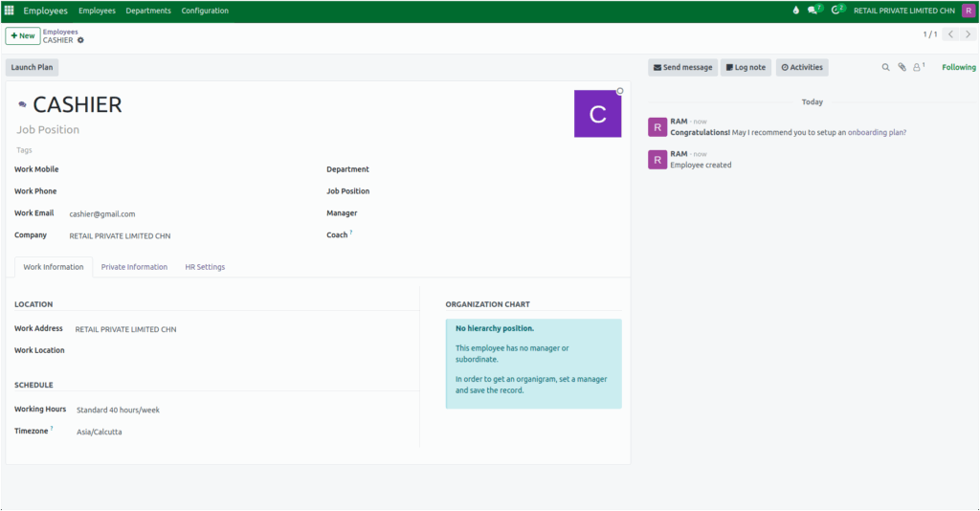Click RAM avatar on Employee created message
The height and width of the screenshot is (511, 980).
(657, 160)
